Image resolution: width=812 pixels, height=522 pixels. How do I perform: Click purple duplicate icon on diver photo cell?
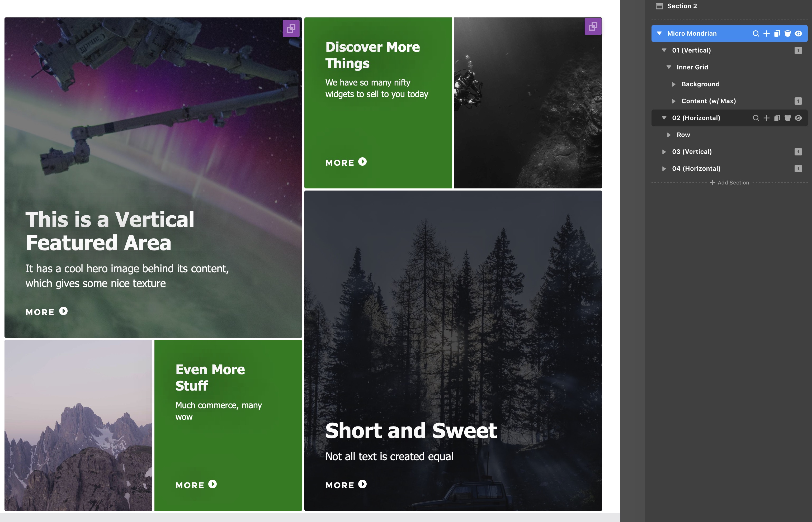[x=593, y=26]
